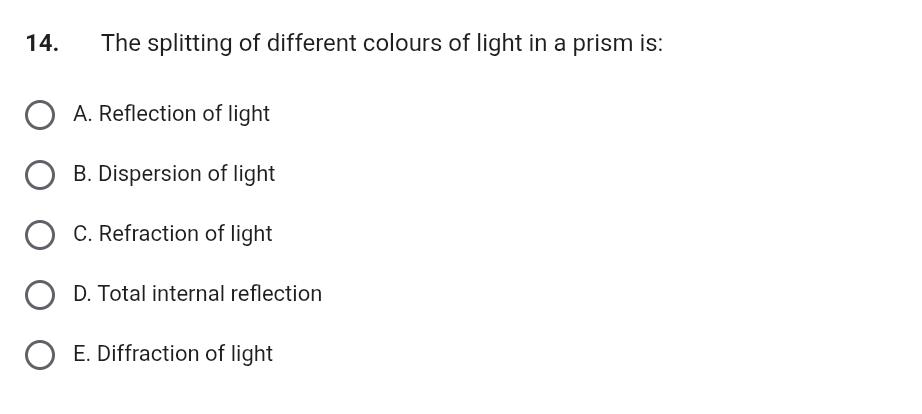Click the question number 14
This screenshot has width=922, height=414.
pyautogui.click(x=42, y=43)
